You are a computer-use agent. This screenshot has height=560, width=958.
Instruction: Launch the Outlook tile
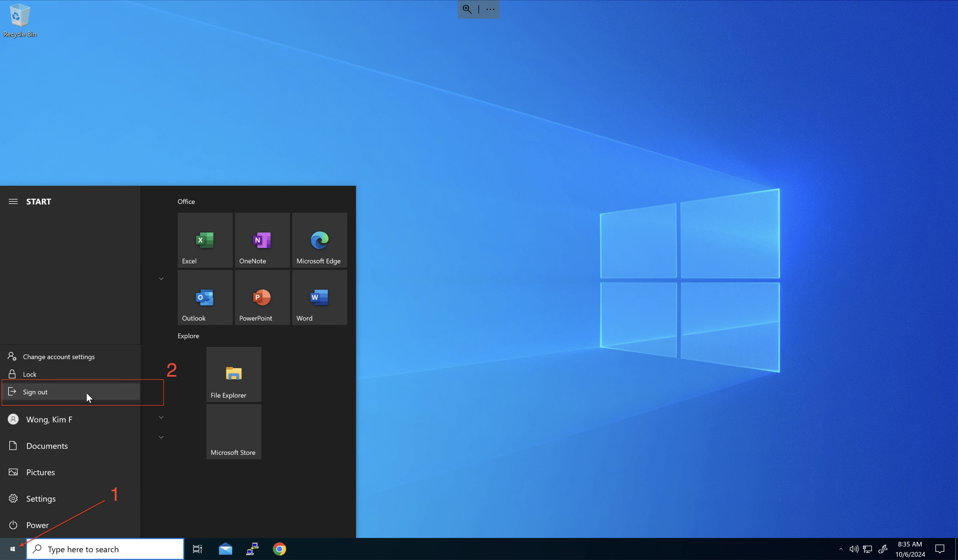[x=205, y=297]
